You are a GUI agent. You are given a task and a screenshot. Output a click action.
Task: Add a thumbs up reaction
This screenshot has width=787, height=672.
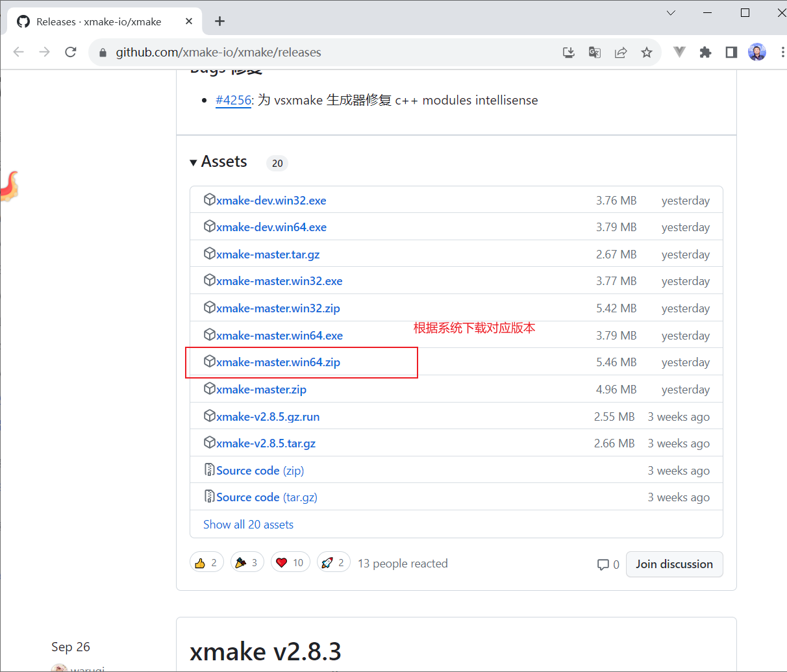pyautogui.click(x=206, y=563)
